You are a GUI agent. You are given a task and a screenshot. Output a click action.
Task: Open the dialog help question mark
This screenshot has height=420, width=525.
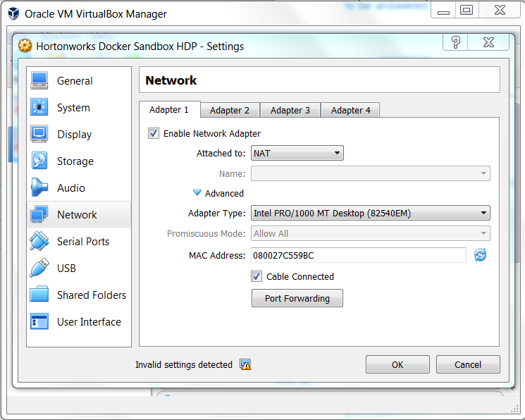pyautogui.click(x=456, y=42)
